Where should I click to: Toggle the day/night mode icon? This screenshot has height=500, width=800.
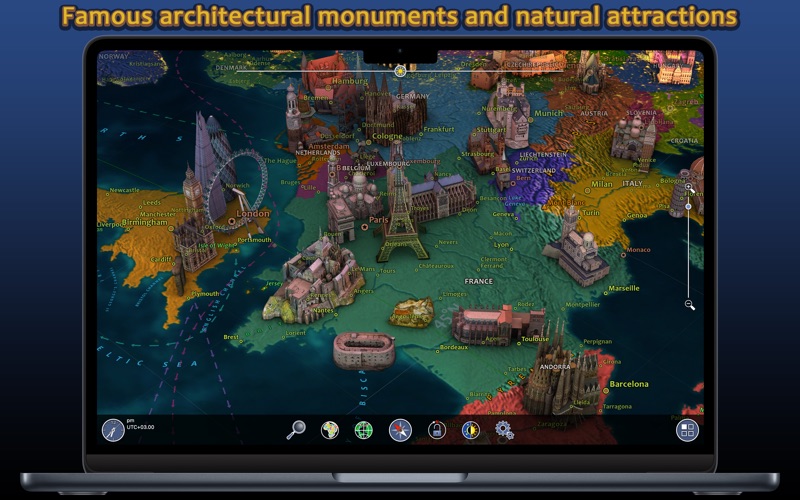tap(470, 430)
